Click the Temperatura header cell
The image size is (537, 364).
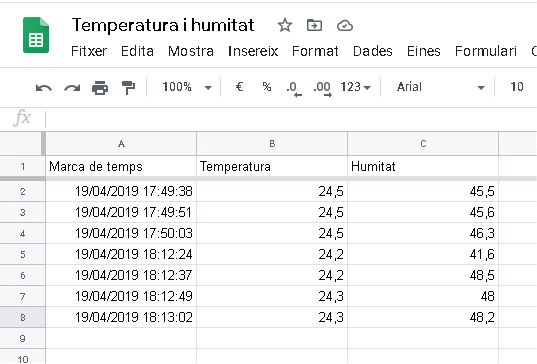tap(272, 167)
